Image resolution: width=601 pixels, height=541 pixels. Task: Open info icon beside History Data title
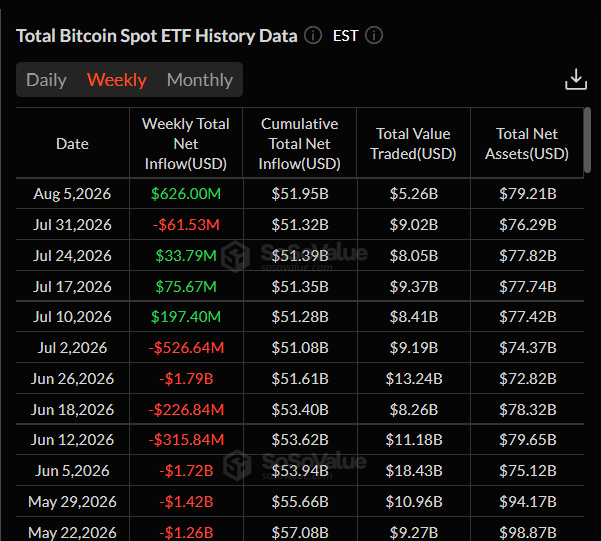click(313, 36)
